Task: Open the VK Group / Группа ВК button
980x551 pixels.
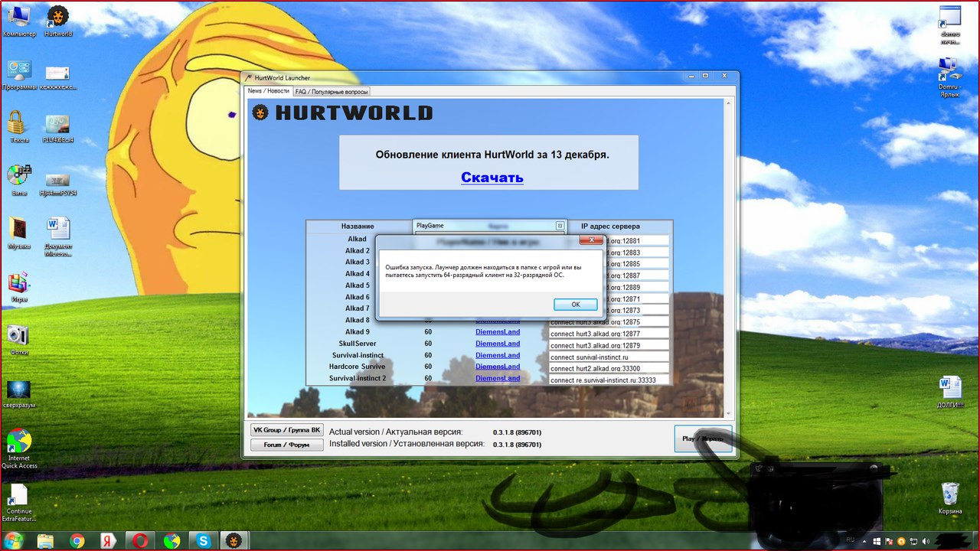Action: [287, 430]
